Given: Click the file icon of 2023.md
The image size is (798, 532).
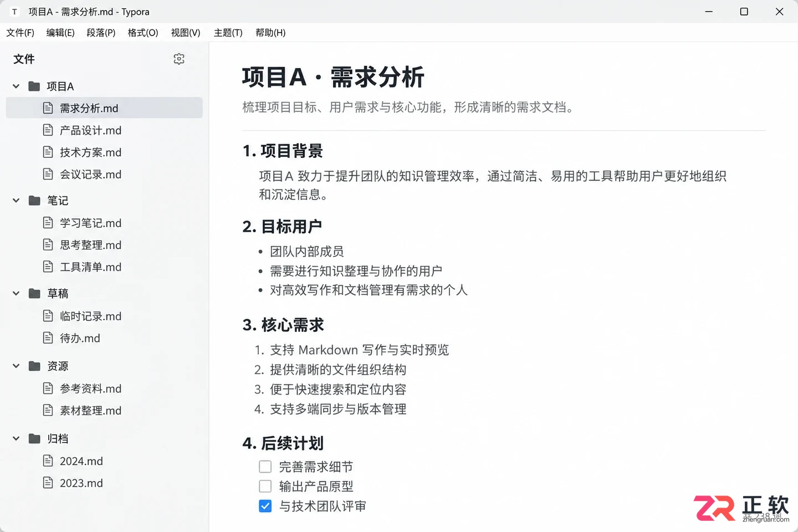Looking at the screenshot, I should (x=48, y=483).
